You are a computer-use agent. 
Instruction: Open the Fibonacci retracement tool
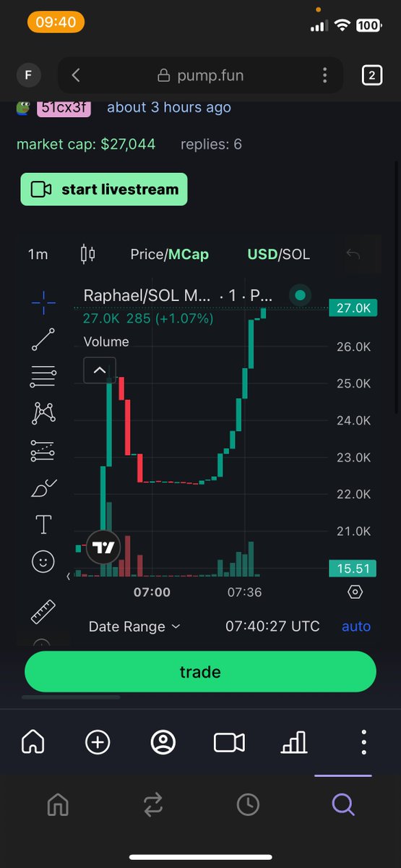pyautogui.click(x=43, y=375)
